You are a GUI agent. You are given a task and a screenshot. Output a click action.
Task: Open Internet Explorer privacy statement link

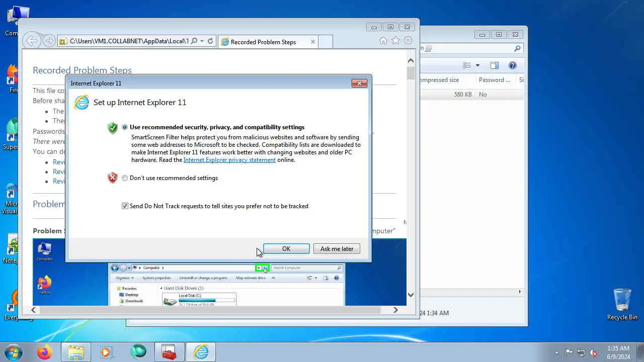229,160
